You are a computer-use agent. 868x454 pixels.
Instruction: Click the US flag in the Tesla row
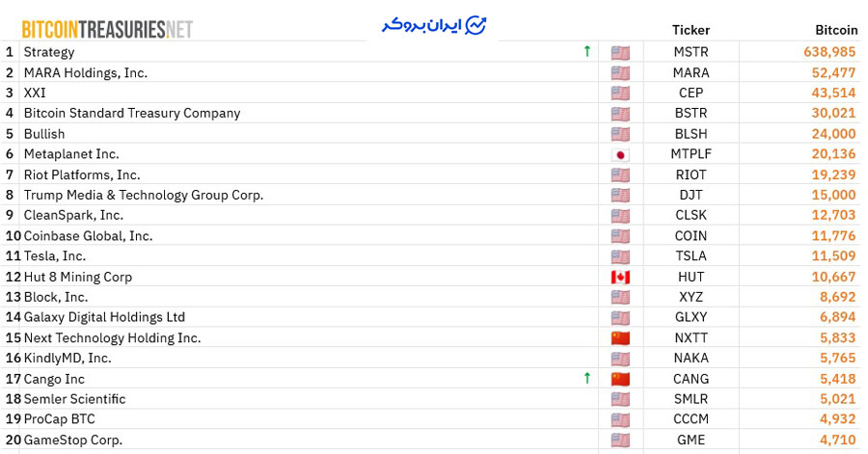[620, 256]
